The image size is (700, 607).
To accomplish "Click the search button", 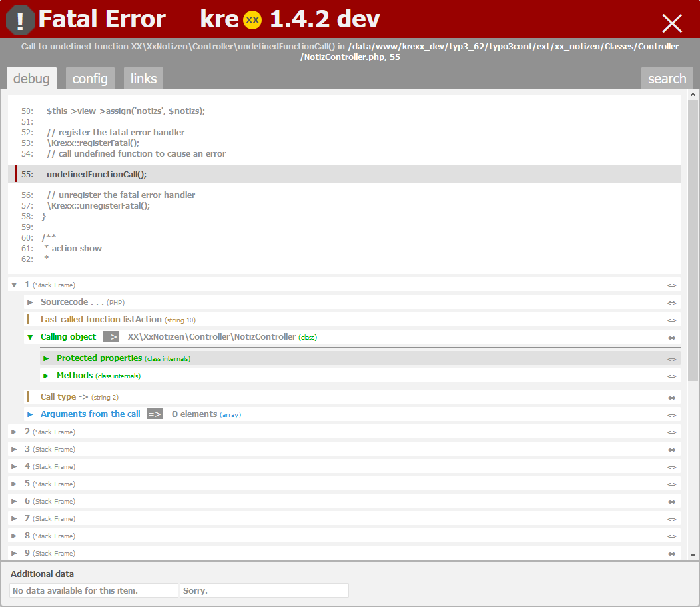I will pos(667,79).
